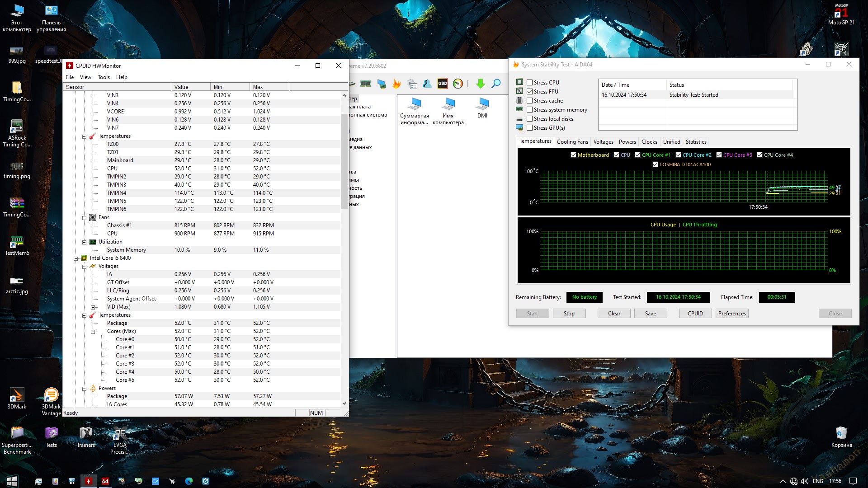868x488 pixels.
Task: Click the green download arrow icon
Action: click(480, 84)
